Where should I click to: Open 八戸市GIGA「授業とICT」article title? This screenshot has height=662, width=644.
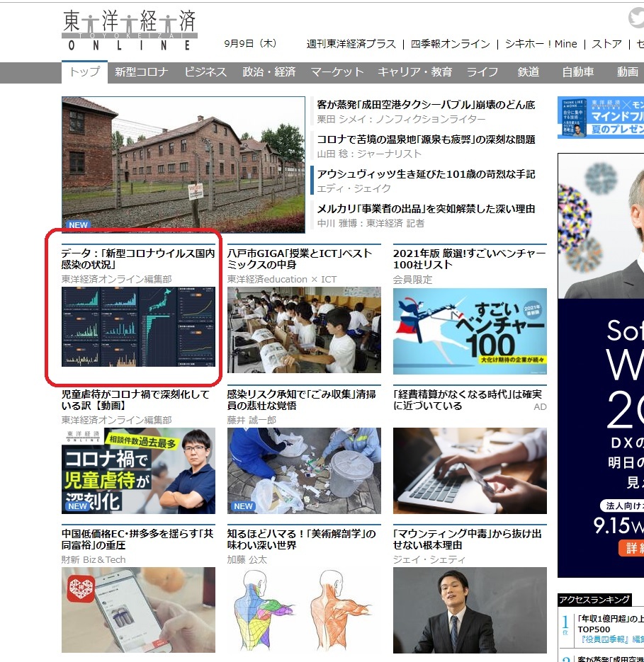[x=300, y=259]
